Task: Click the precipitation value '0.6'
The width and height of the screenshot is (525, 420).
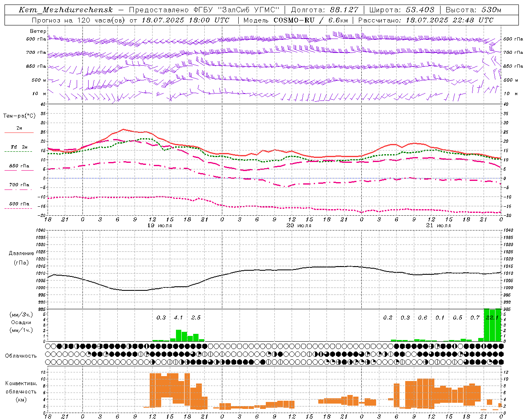Action: click(422, 317)
